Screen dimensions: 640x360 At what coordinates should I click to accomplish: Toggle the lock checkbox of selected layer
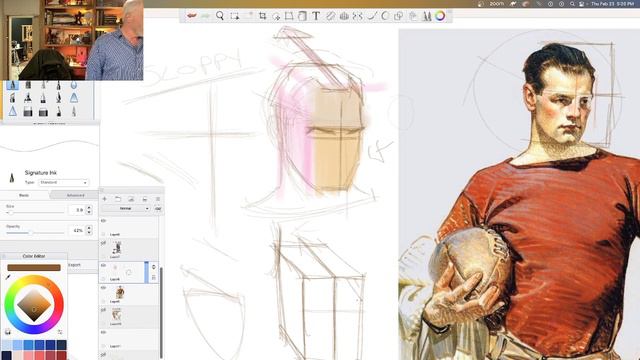[103, 279]
